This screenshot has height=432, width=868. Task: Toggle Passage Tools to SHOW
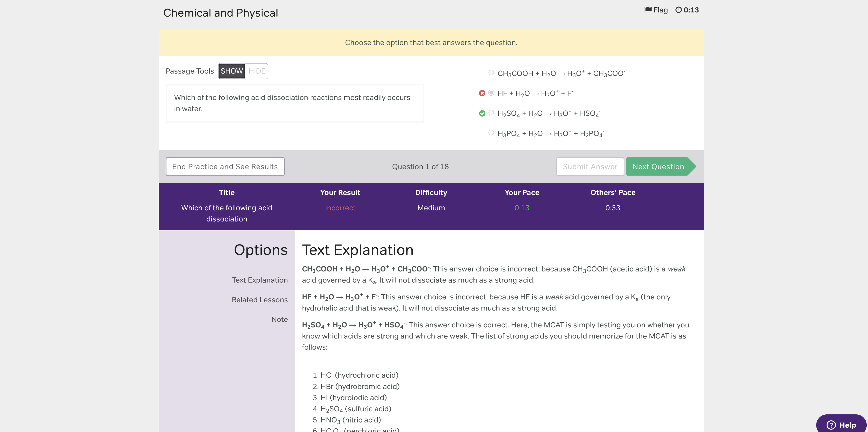tap(231, 71)
